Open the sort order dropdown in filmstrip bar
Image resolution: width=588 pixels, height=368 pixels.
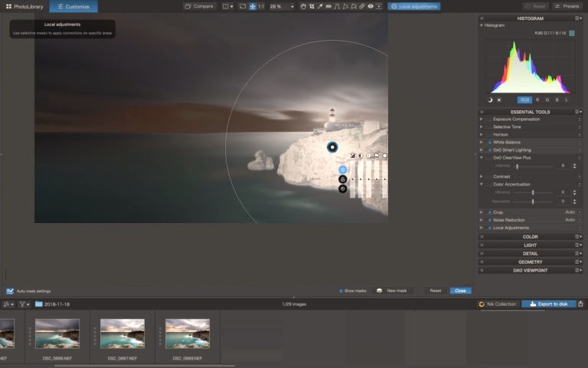pyautogui.click(x=8, y=304)
